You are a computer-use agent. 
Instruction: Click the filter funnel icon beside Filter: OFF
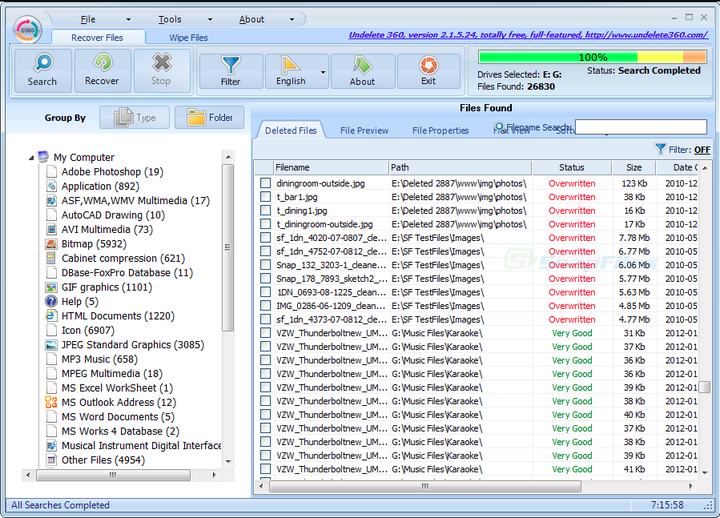coord(660,149)
